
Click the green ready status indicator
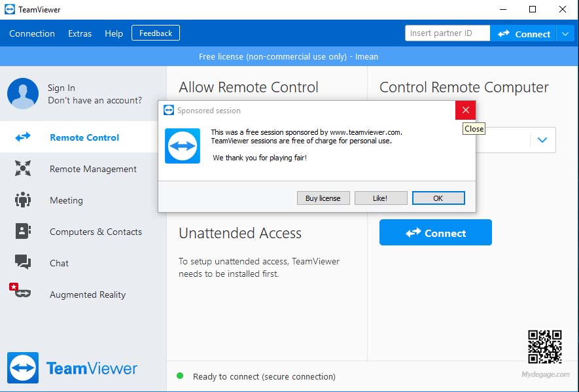(x=180, y=376)
